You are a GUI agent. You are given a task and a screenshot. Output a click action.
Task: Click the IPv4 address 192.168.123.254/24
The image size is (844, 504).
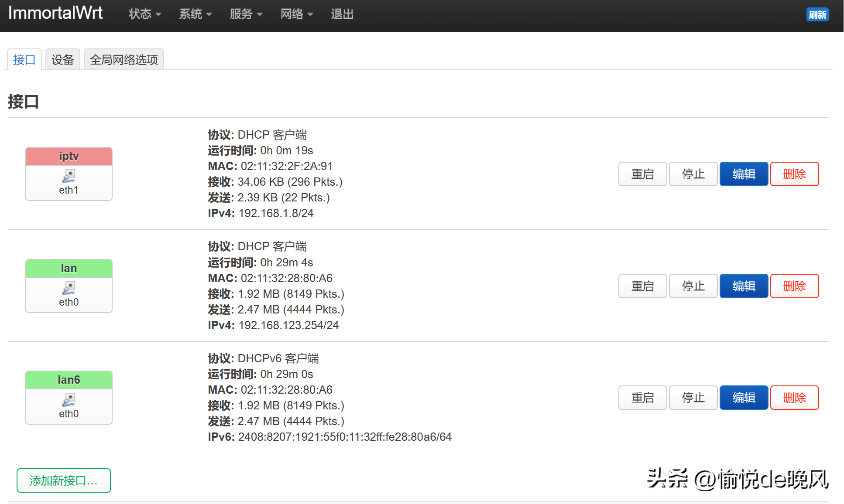(288, 325)
